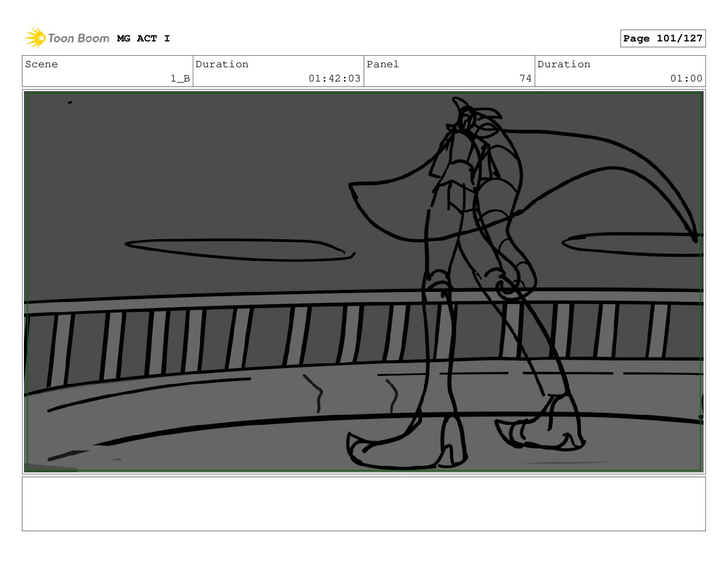
Task: Select the panel duration value '01:00'
Action: [686, 78]
